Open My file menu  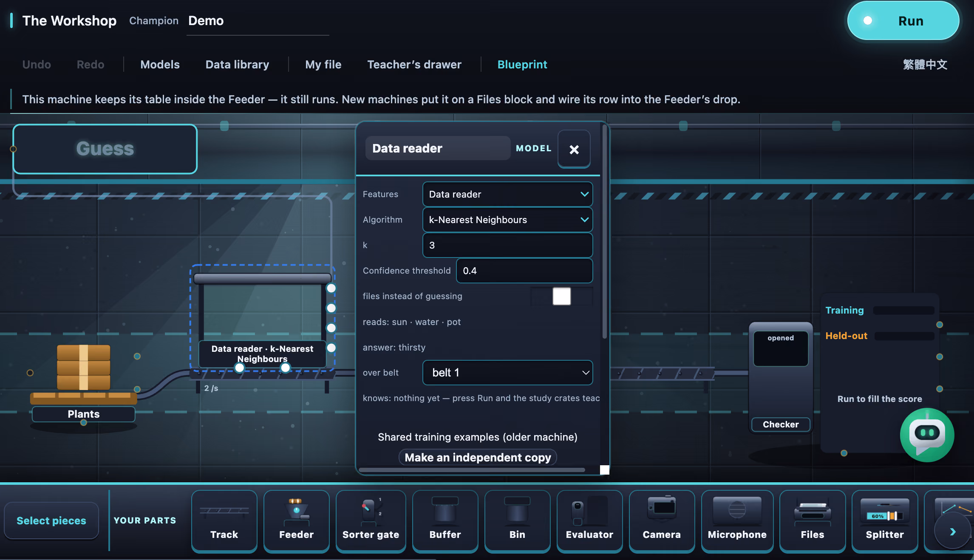point(323,65)
